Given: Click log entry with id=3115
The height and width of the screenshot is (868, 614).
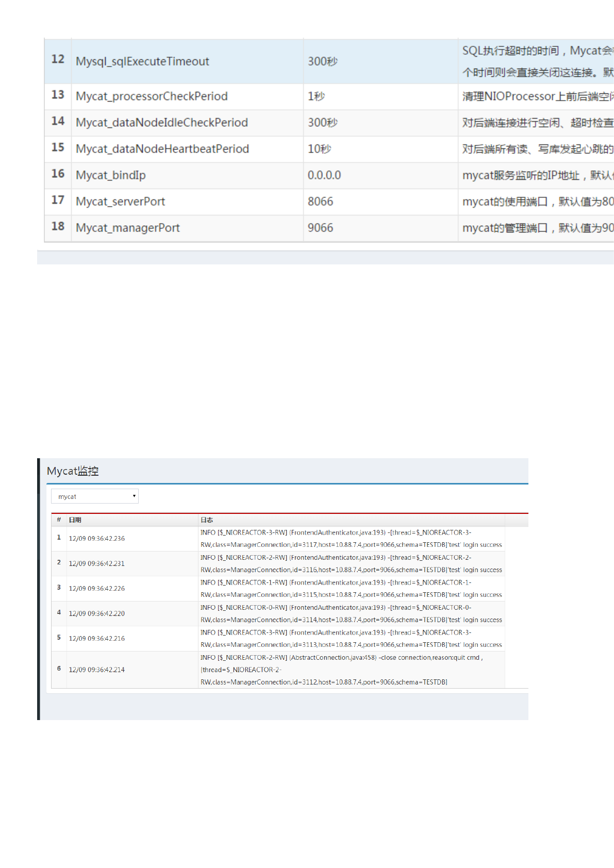Looking at the screenshot, I should 351,589.
